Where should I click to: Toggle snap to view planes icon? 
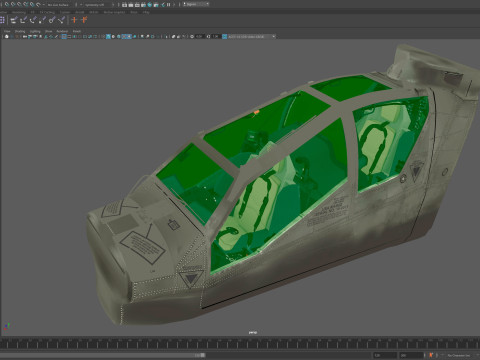pyautogui.click(x=32, y=5)
